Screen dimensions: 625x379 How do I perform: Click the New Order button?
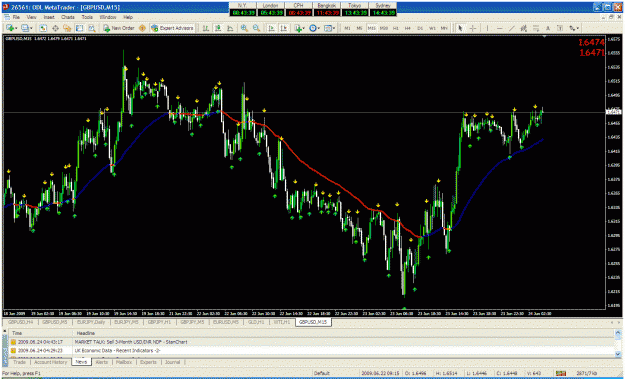[119, 28]
